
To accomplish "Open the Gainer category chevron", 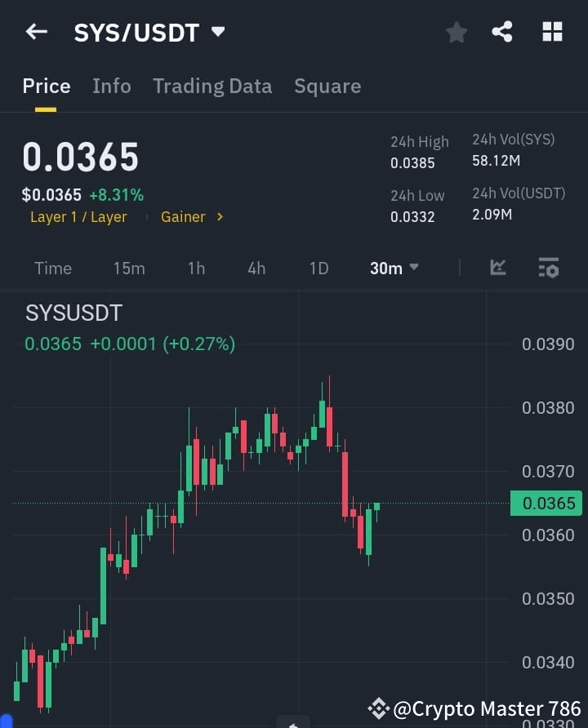I will (193, 216).
